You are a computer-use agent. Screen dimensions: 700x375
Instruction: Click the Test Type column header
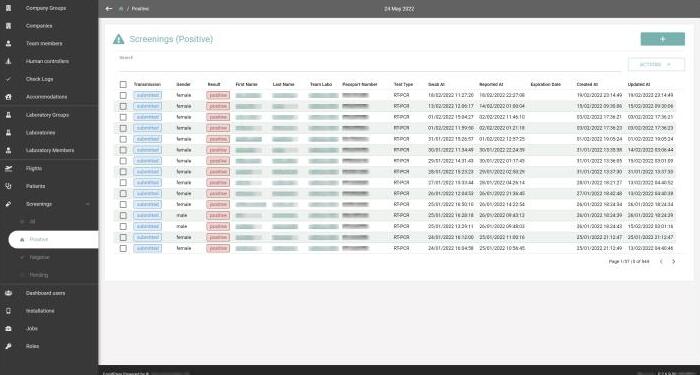(x=403, y=84)
